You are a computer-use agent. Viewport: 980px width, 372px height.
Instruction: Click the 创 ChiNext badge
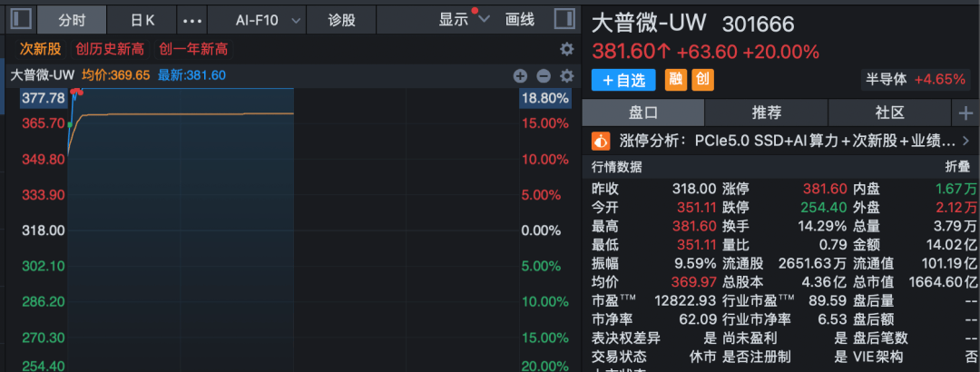[703, 80]
